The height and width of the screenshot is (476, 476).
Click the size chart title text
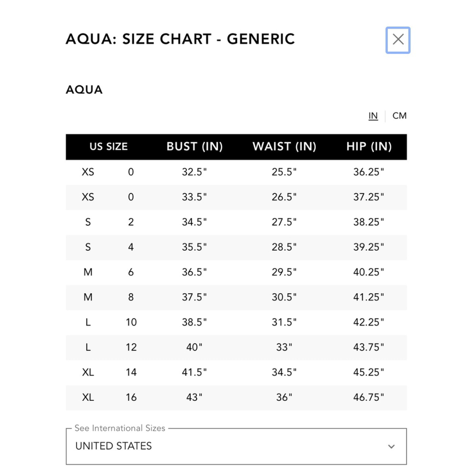pyautogui.click(x=180, y=39)
